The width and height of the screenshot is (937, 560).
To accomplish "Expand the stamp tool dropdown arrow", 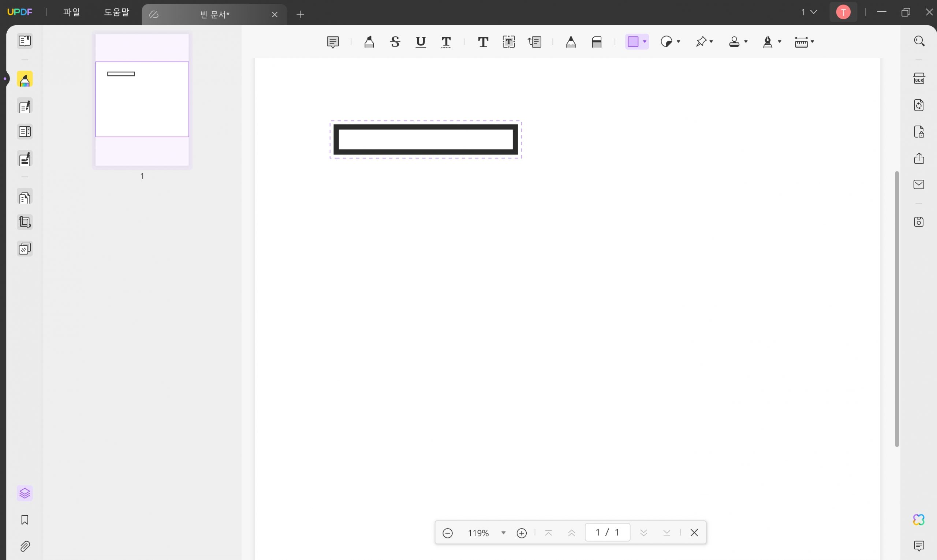I will click(746, 42).
